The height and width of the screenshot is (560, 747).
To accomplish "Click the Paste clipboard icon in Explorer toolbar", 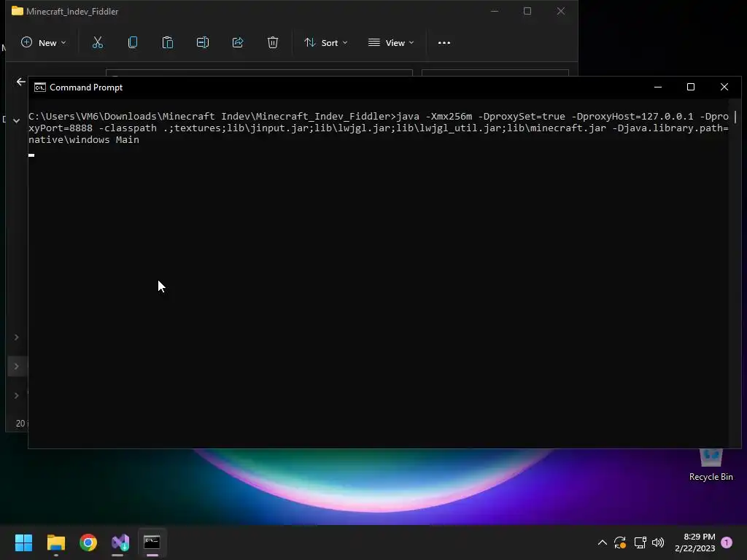I will pyautogui.click(x=168, y=43).
